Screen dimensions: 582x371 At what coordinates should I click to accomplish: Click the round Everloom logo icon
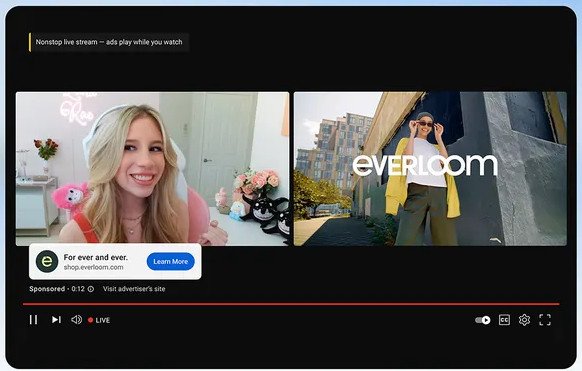click(x=47, y=261)
